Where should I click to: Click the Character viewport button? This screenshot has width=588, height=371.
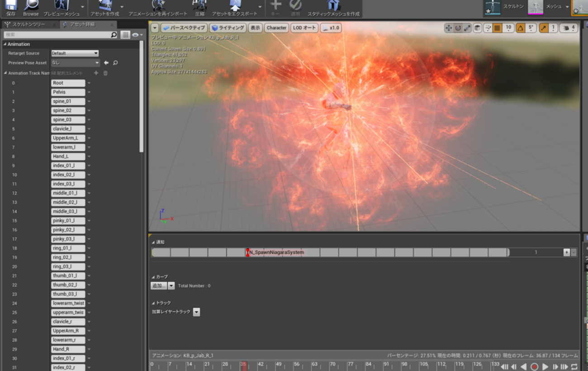pyautogui.click(x=276, y=28)
